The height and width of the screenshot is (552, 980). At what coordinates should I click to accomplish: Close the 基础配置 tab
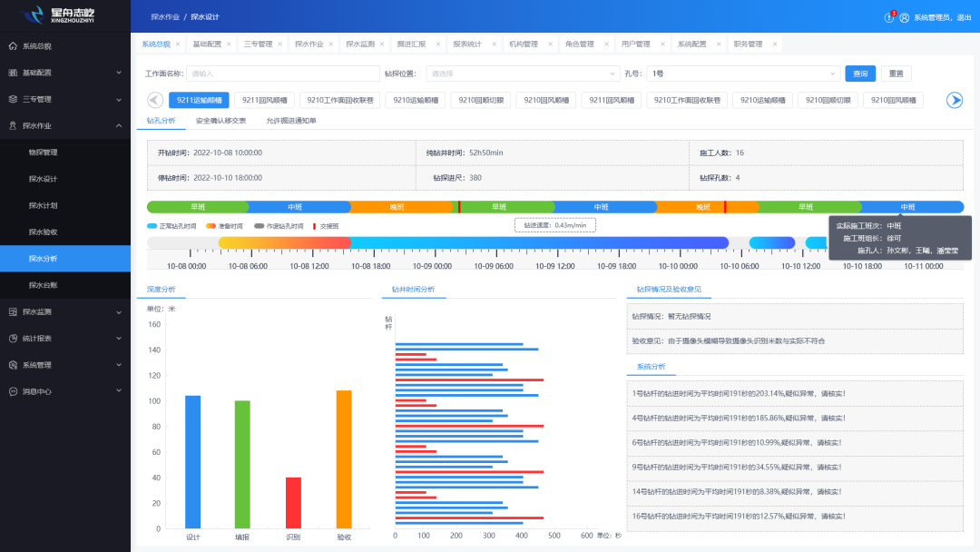[x=229, y=44]
